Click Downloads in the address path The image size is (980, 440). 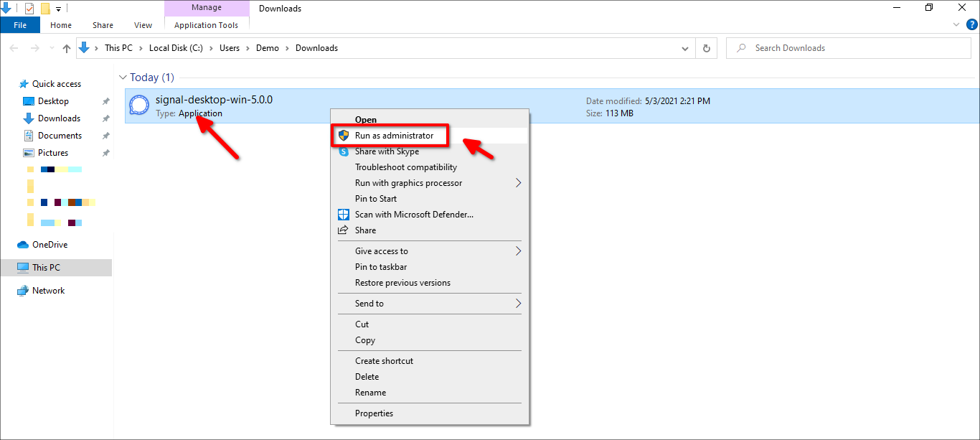coord(316,48)
